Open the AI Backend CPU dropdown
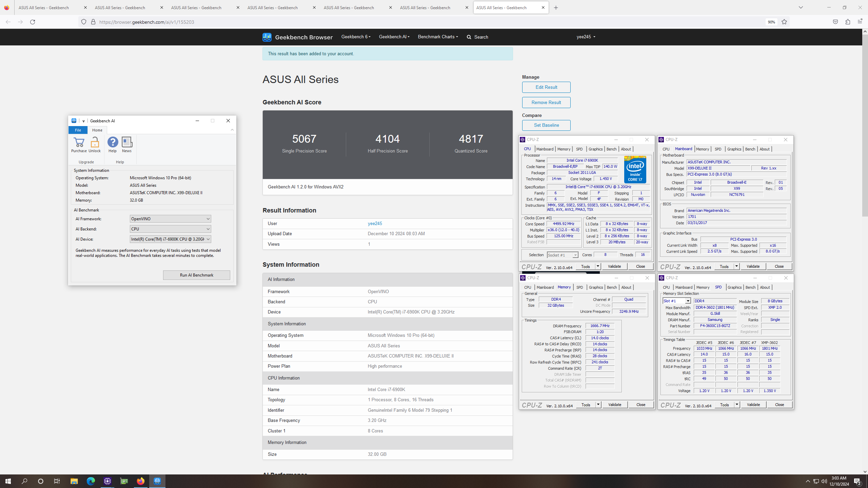The image size is (868, 488). pyautogui.click(x=170, y=229)
